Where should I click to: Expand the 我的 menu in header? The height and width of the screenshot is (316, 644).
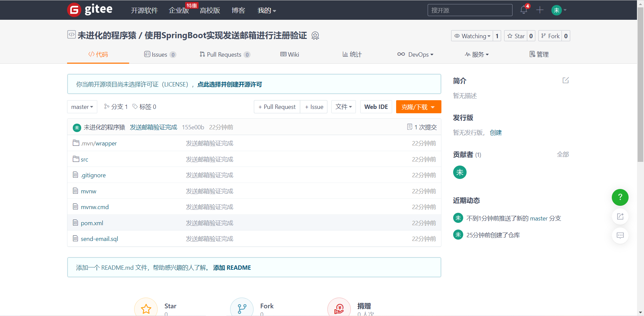coord(267,10)
